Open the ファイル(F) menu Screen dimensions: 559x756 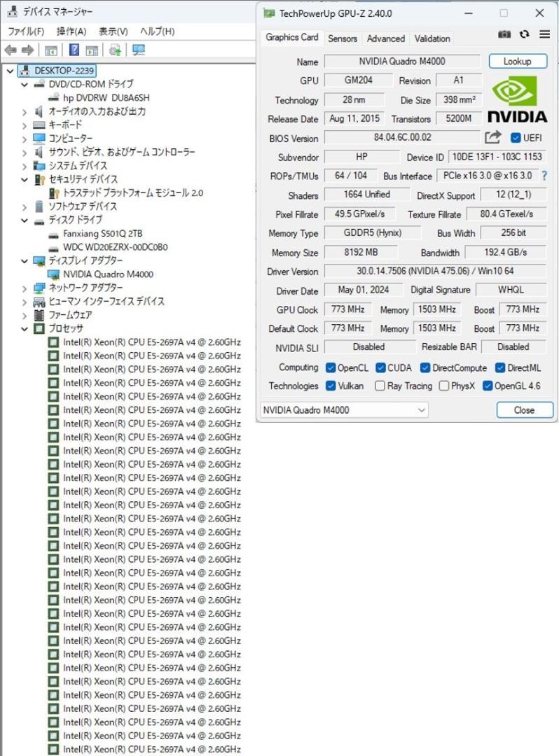tap(25, 31)
